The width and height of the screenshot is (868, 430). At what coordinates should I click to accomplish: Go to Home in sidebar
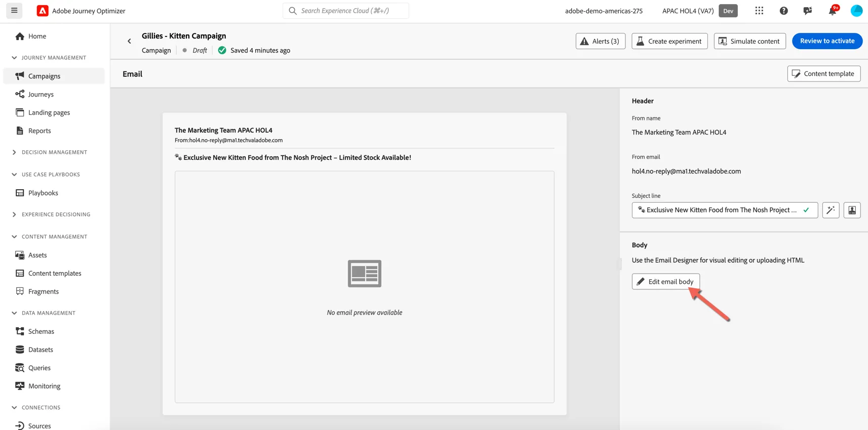tap(54, 36)
